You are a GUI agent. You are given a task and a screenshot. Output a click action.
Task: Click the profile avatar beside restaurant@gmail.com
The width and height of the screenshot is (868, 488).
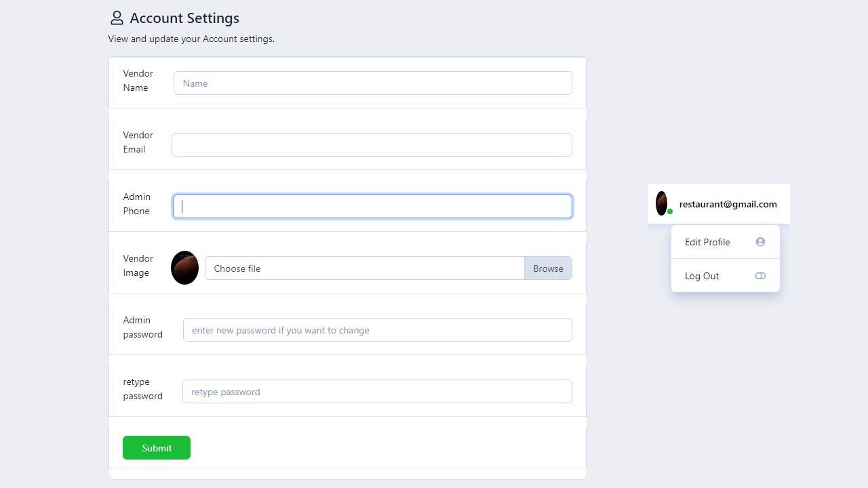661,203
